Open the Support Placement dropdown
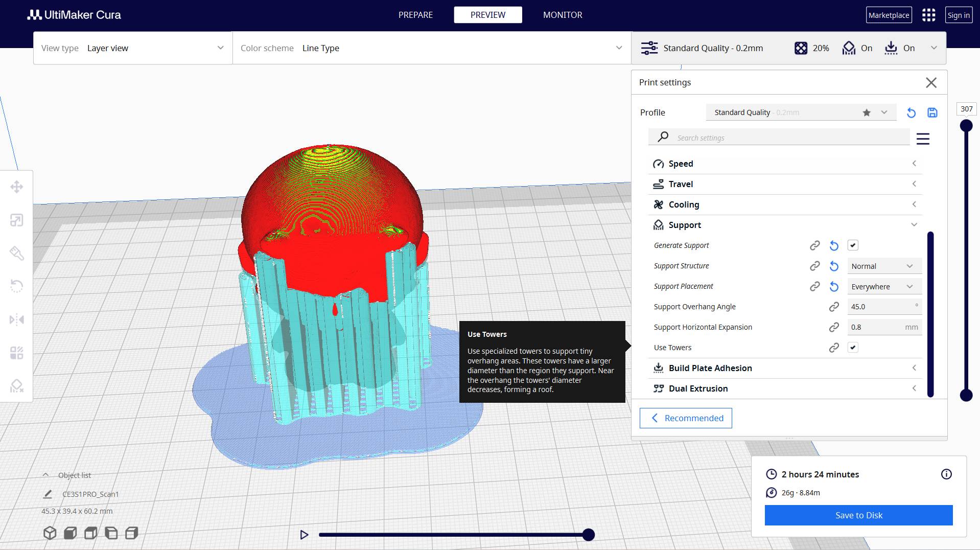The height and width of the screenshot is (550, 980). click(884, 287)
